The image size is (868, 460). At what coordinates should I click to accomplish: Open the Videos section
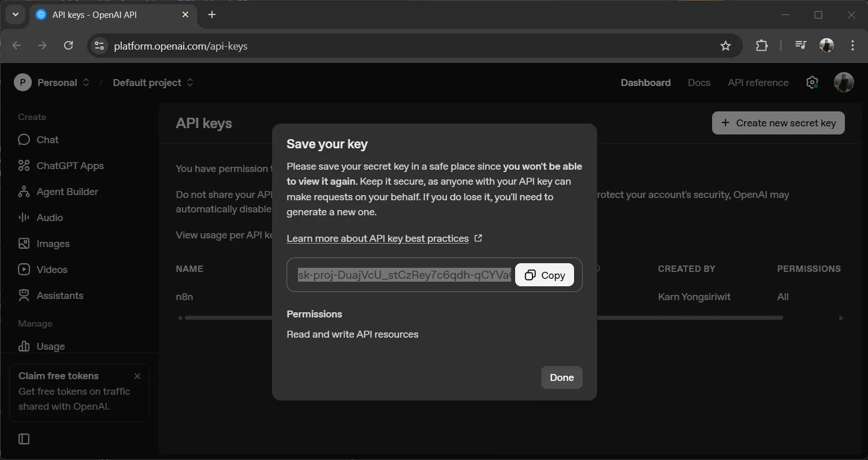(x=24, y=270)
